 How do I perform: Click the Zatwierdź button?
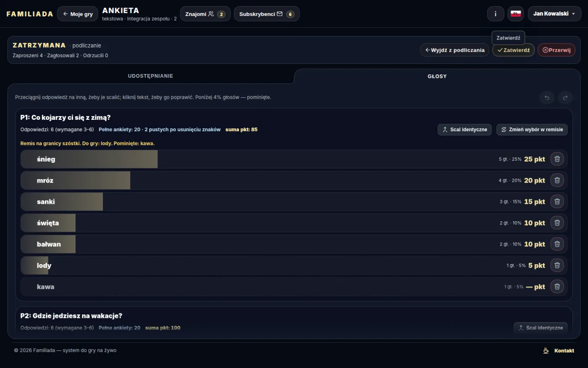(513, 50)
